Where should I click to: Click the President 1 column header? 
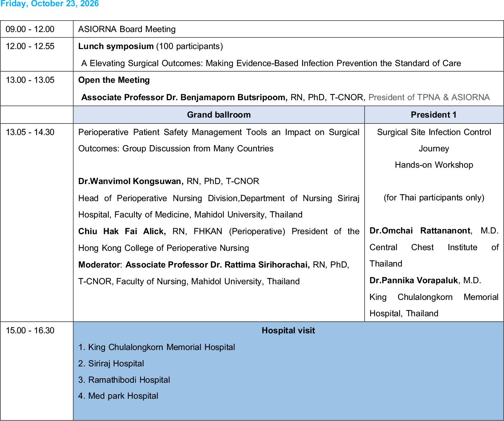[434, 115]
